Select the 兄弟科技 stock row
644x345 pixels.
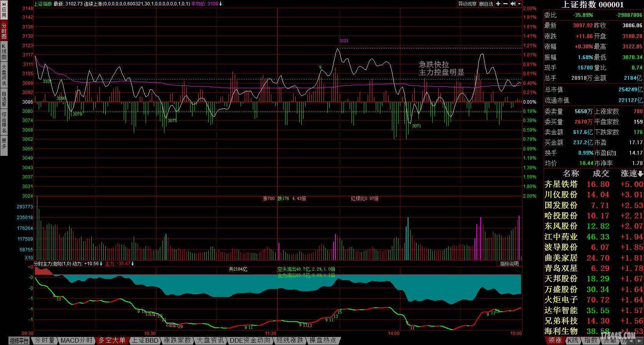pyautogui.click(x=594, y=321)
